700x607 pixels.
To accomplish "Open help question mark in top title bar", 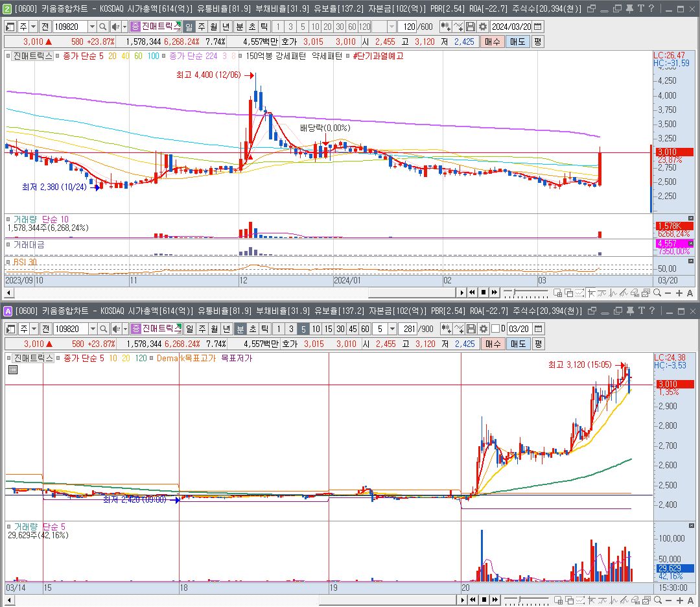I will tap(651, 8).
